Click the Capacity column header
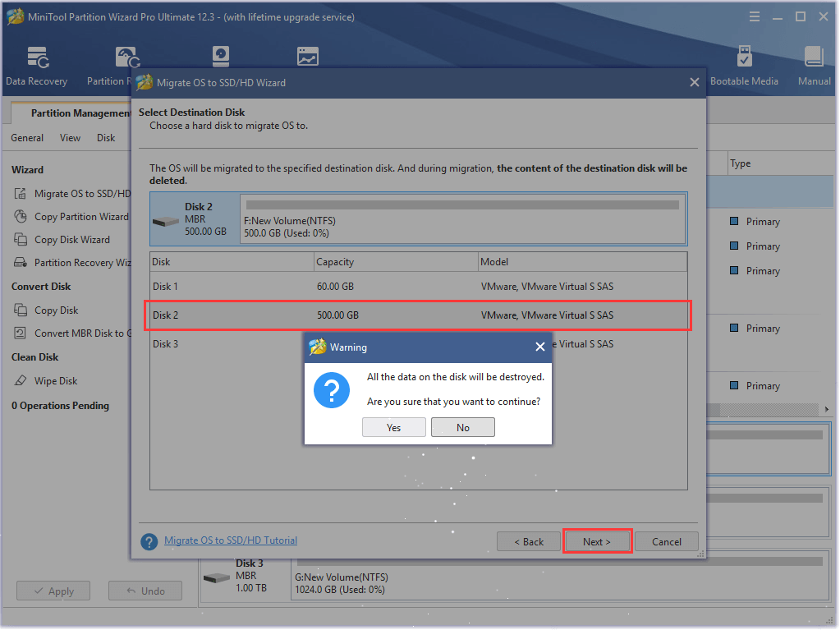 click(x=396, y=262)
